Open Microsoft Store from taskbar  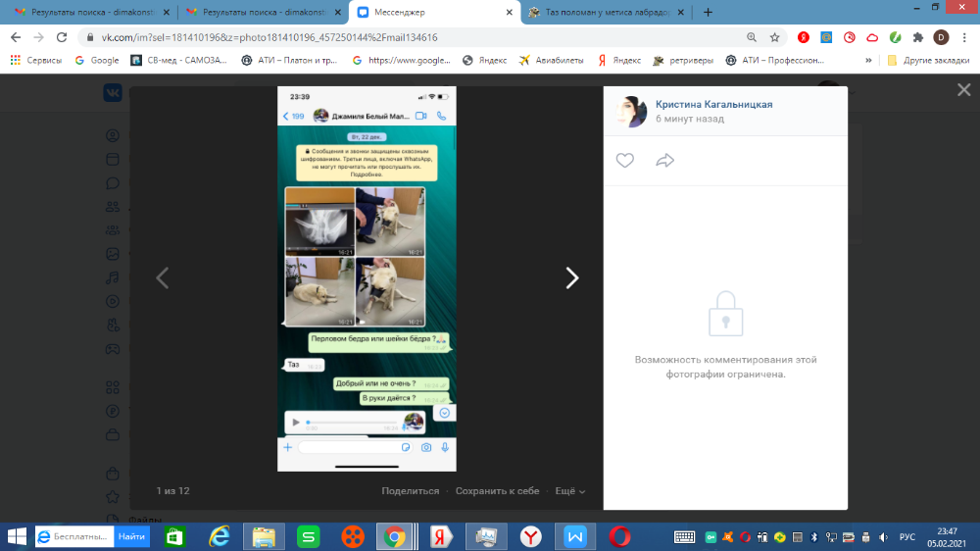tap(174, 536)
